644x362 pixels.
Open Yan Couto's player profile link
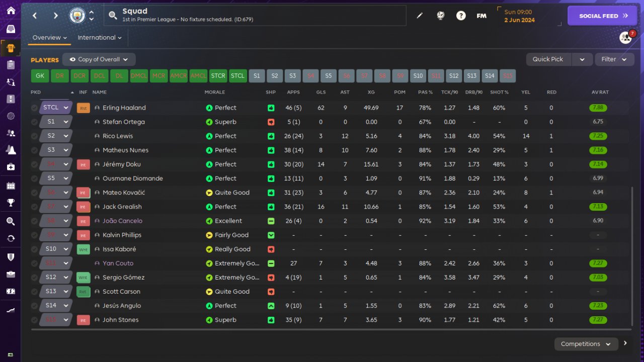(118, 263)
